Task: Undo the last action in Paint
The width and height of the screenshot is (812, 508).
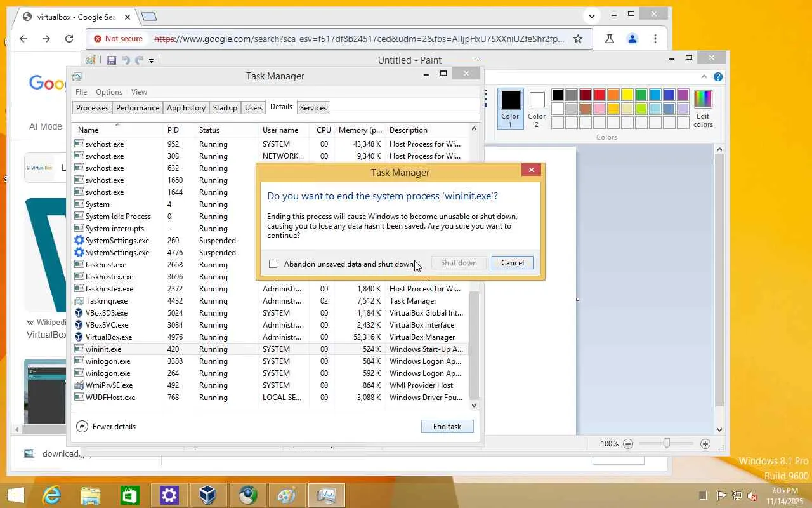Action: [126, 60]
